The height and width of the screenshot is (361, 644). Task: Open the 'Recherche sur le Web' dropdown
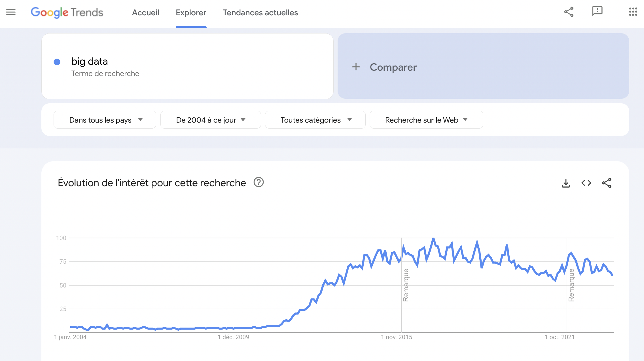(426, 120)
